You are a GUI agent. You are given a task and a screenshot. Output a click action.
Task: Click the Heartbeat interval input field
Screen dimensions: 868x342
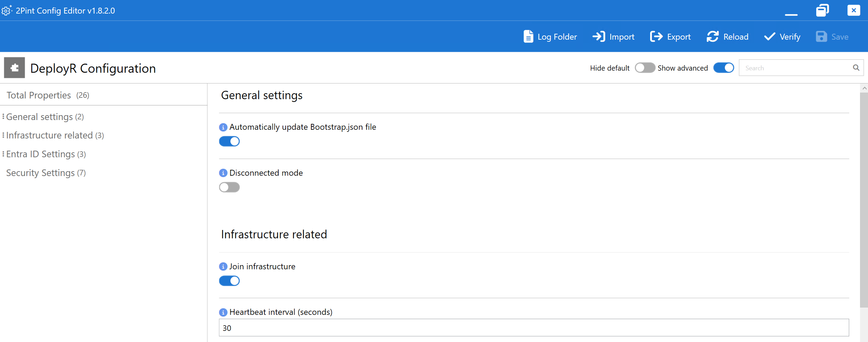(533, 328)
